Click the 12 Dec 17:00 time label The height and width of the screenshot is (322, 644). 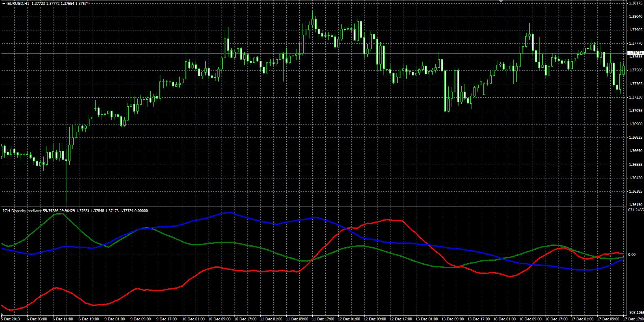401,319
